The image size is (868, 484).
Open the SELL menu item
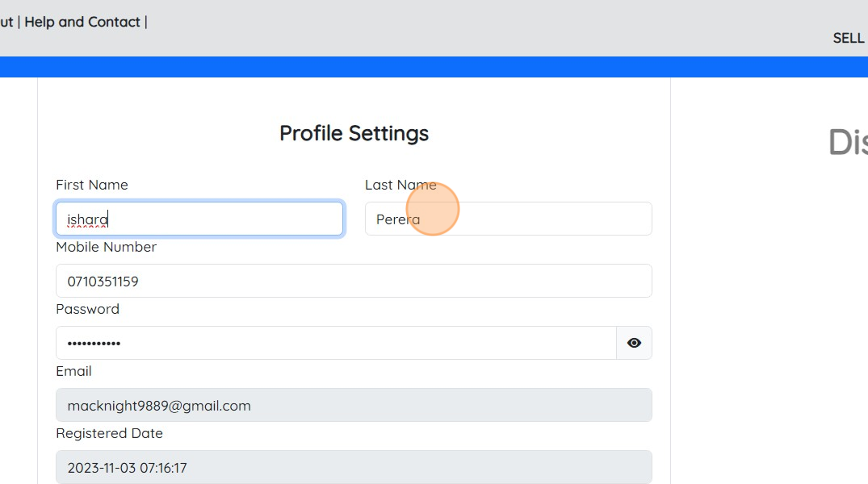pos(849,38)
